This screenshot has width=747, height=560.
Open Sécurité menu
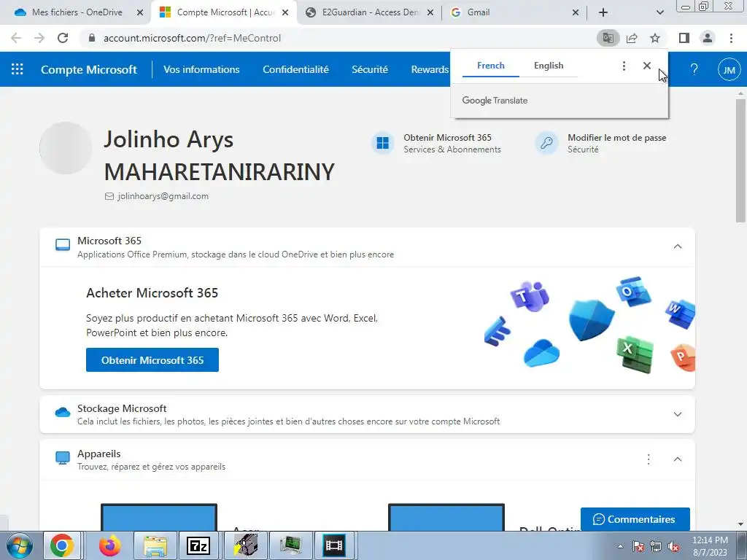click(370, 69)
